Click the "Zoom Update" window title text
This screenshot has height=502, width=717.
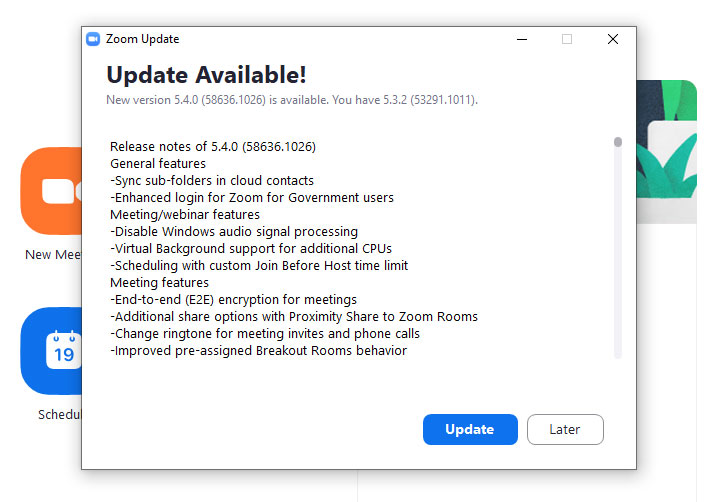pyautogui.click(x=142, y=39)
